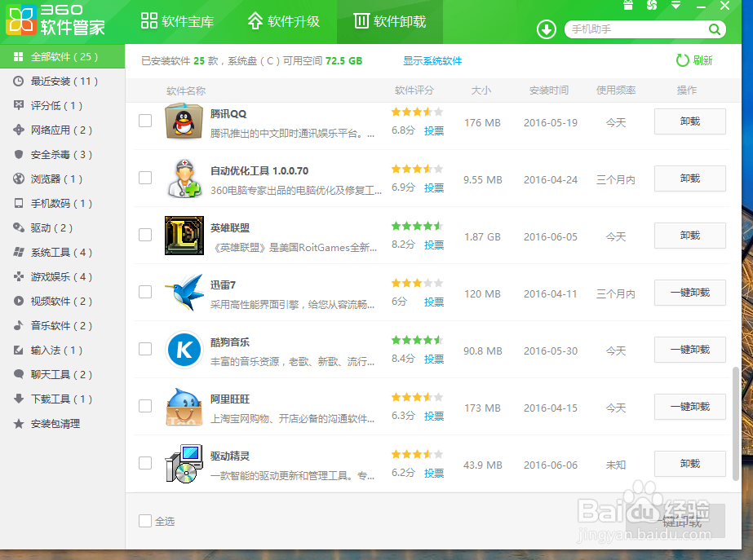Select 游戏娱乐 (4) category

click(63, 277)
